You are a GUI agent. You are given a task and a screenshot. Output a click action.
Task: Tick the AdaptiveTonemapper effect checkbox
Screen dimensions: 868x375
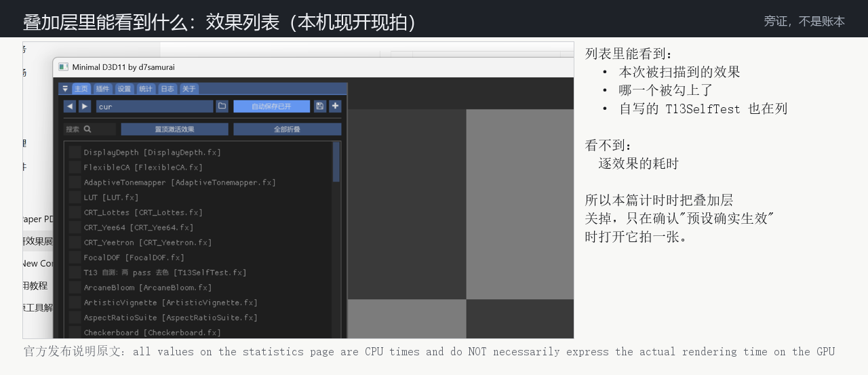(x=75, y=182)
